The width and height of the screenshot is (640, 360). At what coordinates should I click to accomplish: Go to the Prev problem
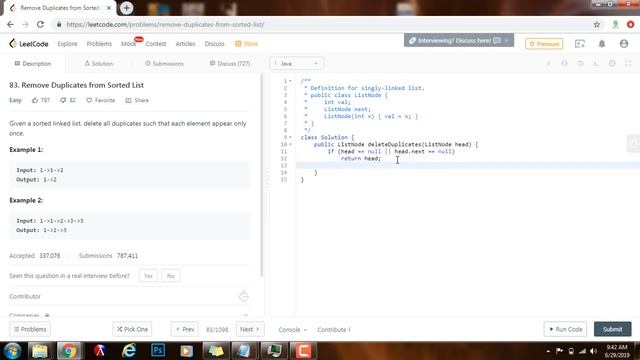(185, 329)
